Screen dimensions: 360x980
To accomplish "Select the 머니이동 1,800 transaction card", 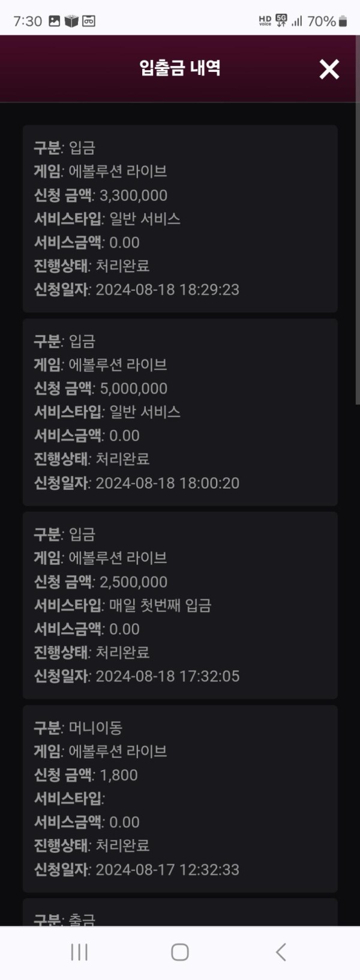I will [x=180, y=799].
